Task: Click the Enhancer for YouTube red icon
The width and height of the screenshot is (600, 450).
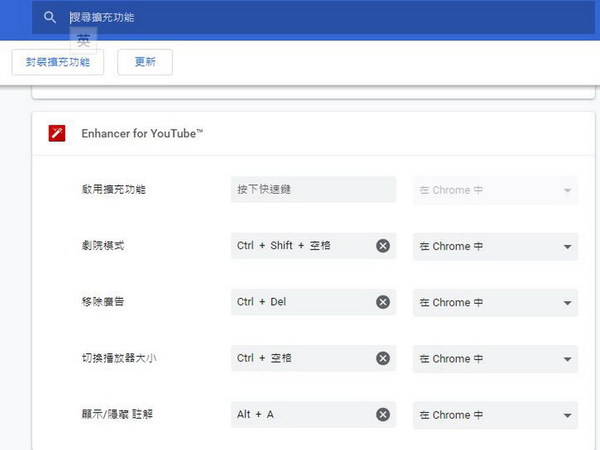Action: [57, 134]
